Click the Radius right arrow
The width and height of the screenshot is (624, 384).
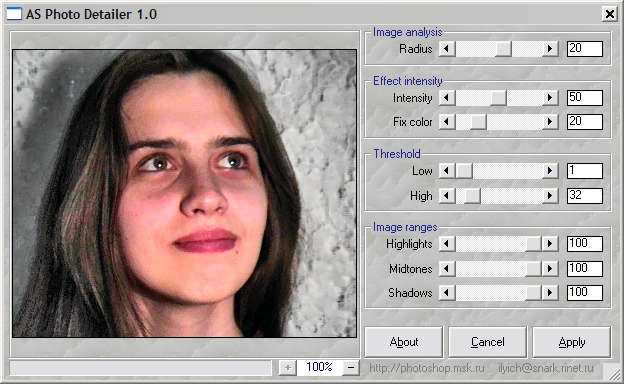click(x=550, y=49)
